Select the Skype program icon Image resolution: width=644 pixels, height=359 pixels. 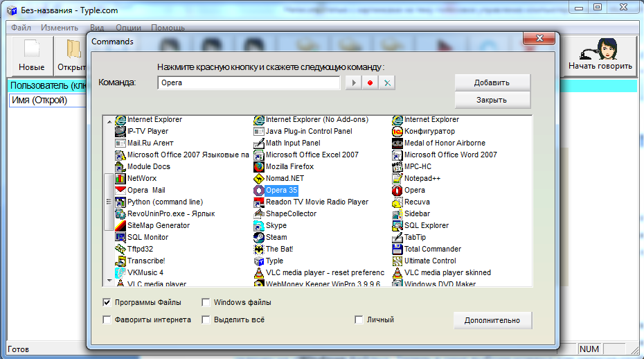pyautogui.click(x=259, y=226)
